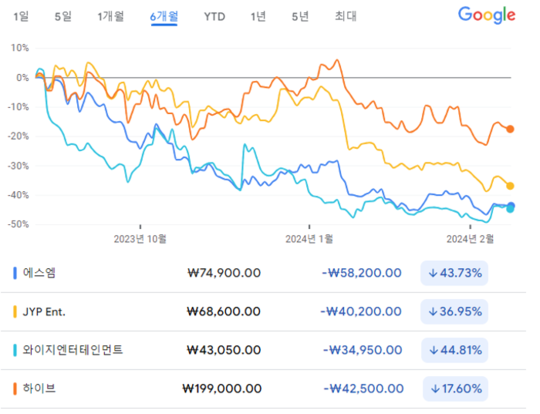
Task: Click the cyan 와이지엔터테인먼트 color marker
Action: point(15,350)
